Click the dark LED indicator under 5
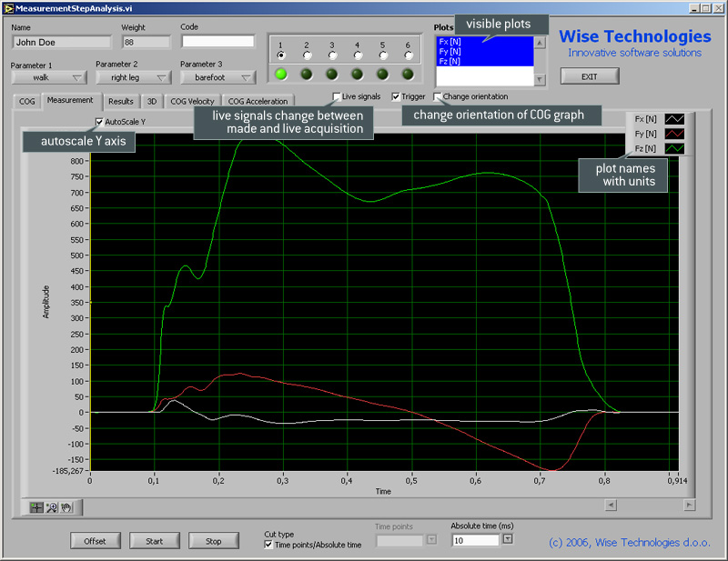Image resolution: width=728 pixels, height=561 pixels. (382, 74)
